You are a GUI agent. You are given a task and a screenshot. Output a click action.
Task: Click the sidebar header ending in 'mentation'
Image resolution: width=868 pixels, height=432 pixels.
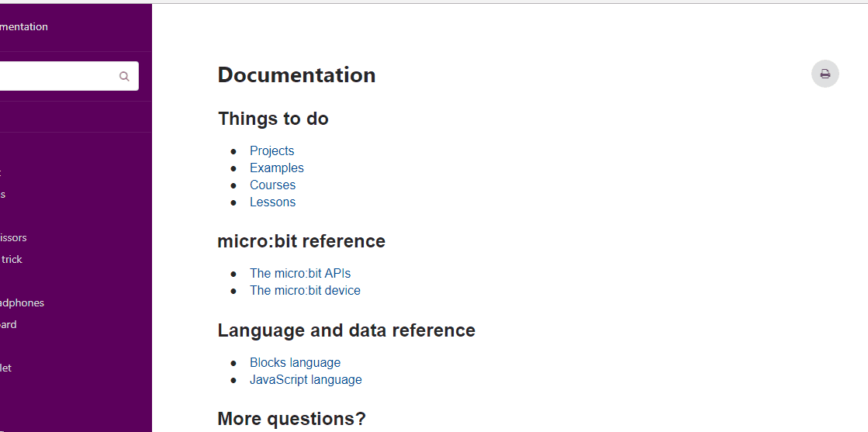point(24,26)
